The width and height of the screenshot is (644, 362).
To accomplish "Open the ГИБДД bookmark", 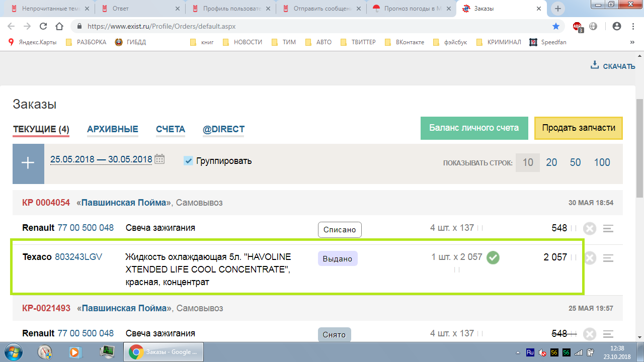I will pos(130,42).
